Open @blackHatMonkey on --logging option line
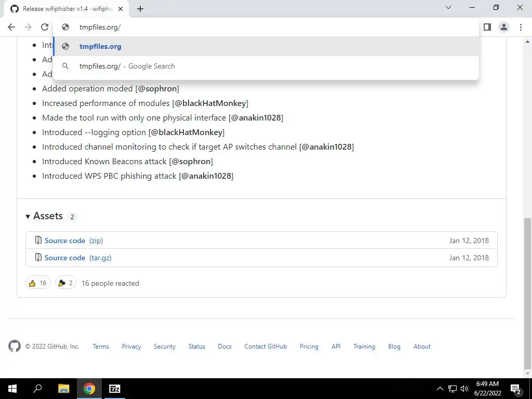Viewport: 532px width, 399px height. pyautogui.click(x=187, y=132)
